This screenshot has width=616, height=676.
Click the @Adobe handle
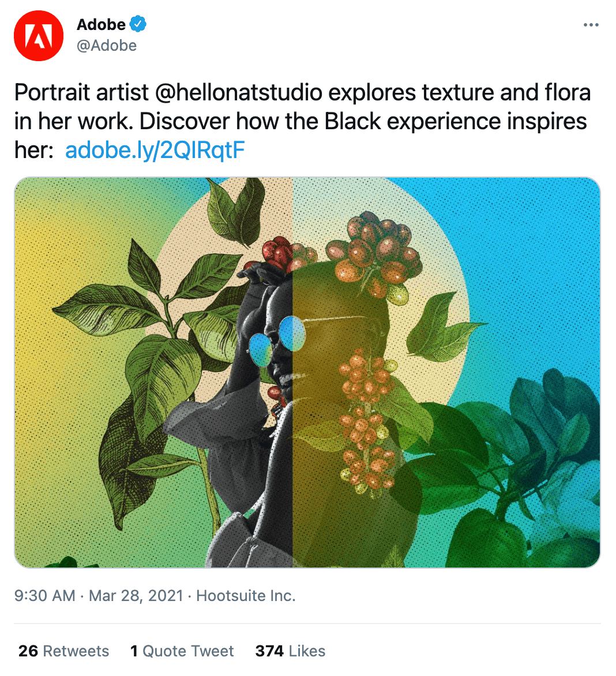tap(107, 46)
